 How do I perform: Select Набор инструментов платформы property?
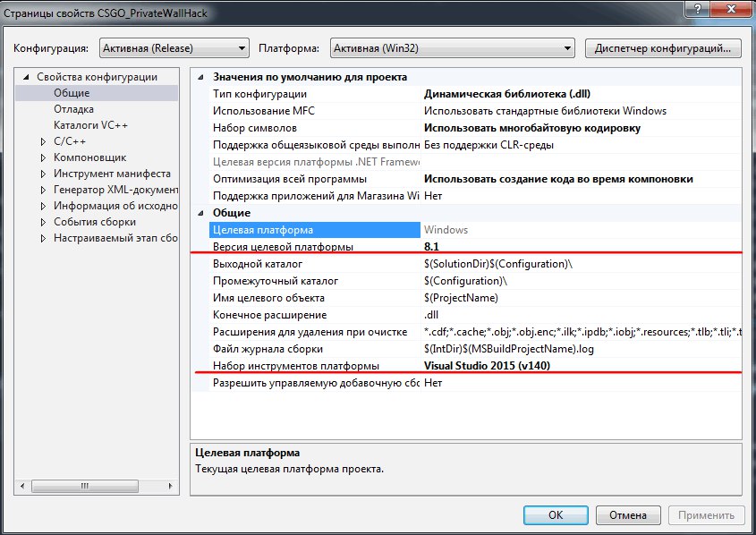[296, 366]
